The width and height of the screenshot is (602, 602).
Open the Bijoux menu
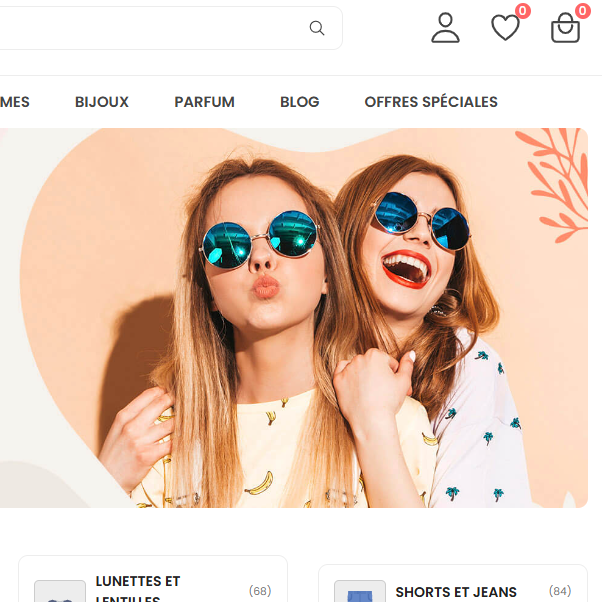coord(102,102)
